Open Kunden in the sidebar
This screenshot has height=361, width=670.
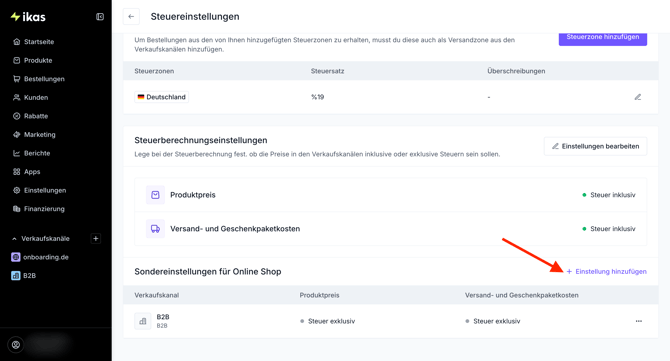pos(36,97)
